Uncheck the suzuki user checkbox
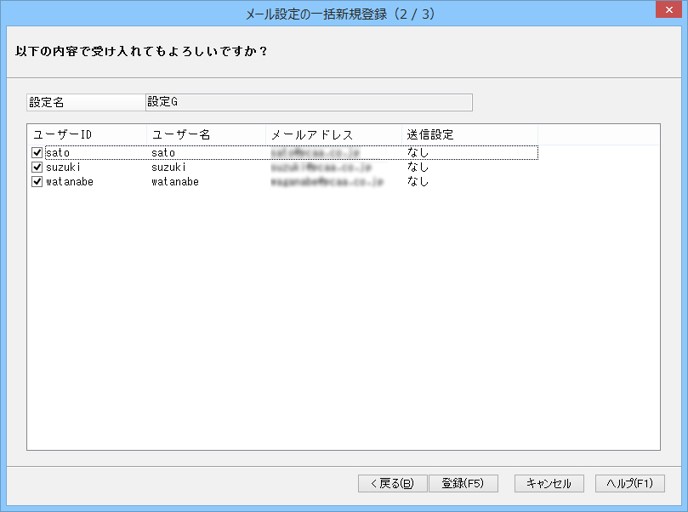 37,167
